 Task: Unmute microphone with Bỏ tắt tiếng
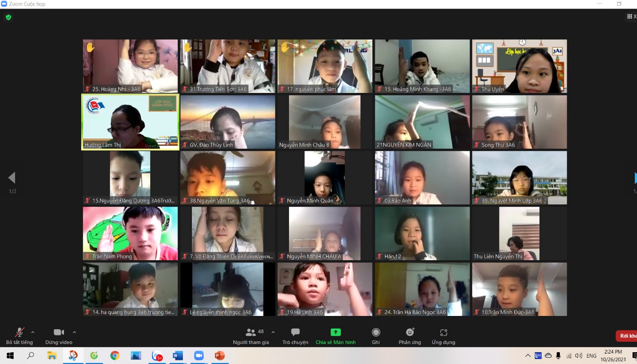19,336
